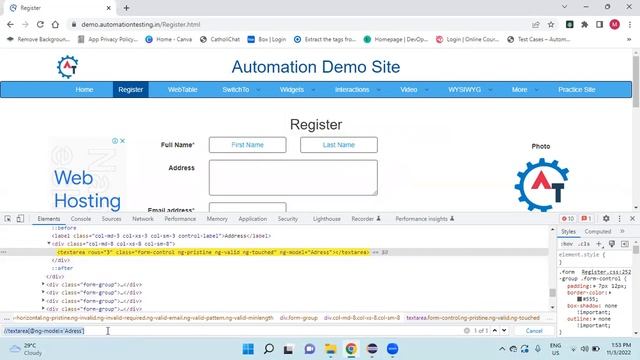Switch to the Console tab in DevTools

pyautogui.click(x=81, y=219)
